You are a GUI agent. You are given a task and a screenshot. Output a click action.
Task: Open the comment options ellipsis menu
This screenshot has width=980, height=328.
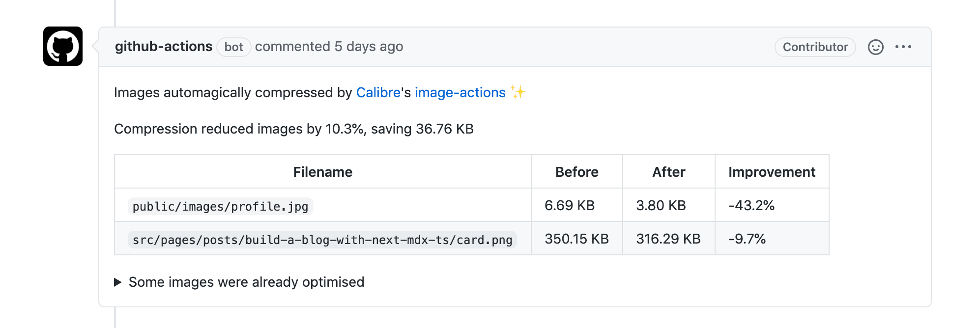[903, 47]
